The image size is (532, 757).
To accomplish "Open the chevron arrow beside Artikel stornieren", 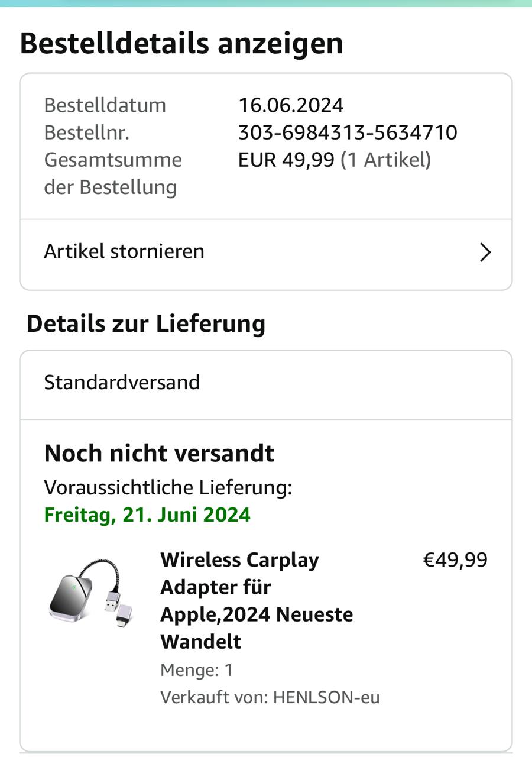I will tap(485, 253).
